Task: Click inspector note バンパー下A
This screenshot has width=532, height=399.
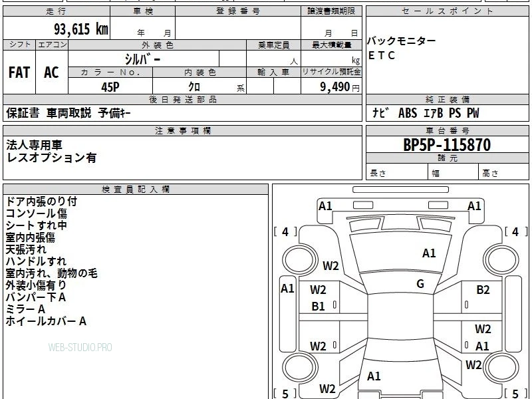Action: (x=36, y=297)
